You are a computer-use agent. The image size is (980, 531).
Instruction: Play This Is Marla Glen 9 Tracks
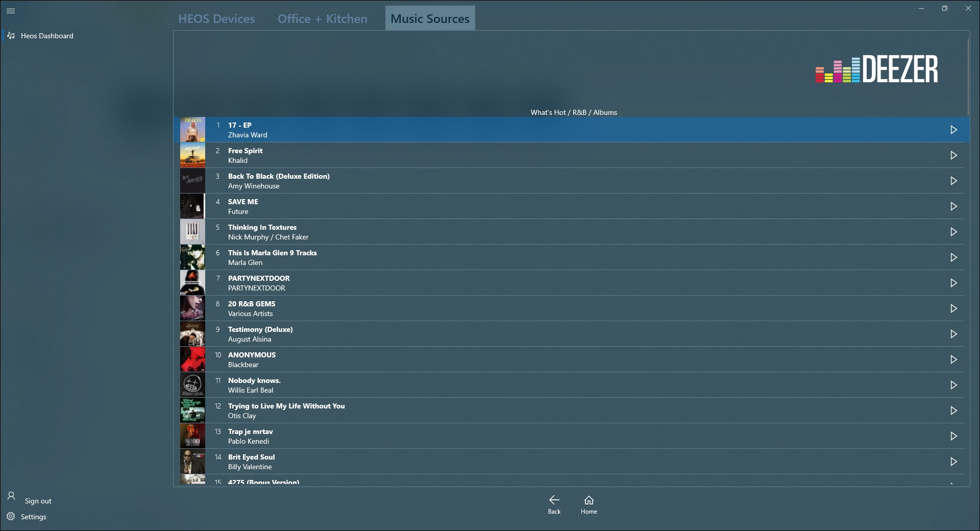tap(953, 257)
